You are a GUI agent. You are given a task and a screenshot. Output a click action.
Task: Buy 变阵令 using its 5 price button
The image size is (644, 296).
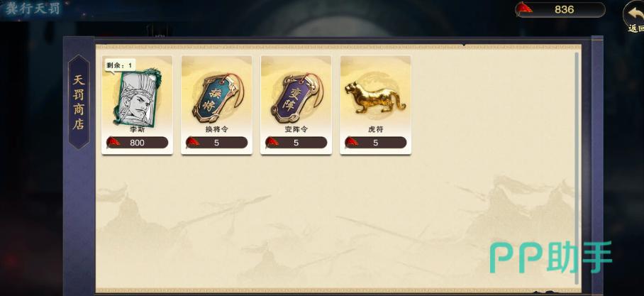click(296, 143)
